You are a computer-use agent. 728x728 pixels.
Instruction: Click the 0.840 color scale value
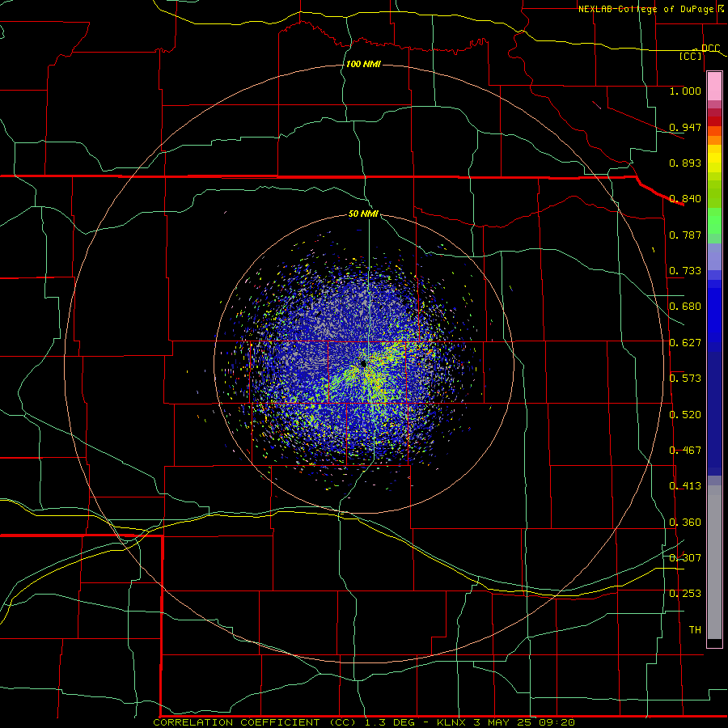pos(685,199)
